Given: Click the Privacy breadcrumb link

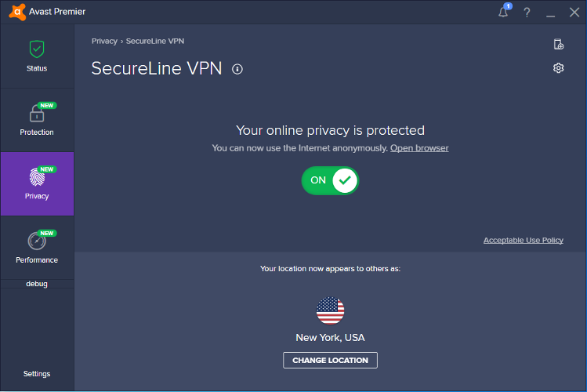Looking at the screenshot, I should click(x=104, y=41).
